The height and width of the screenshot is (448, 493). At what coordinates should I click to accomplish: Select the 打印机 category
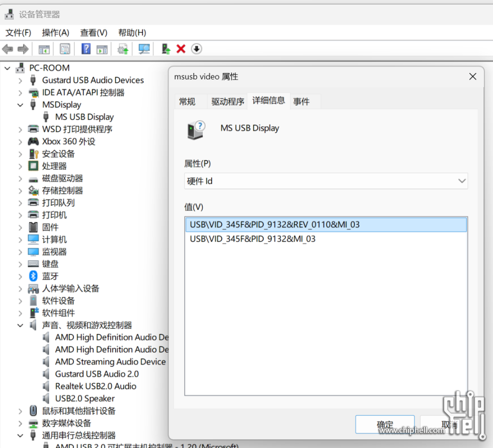tap(54, 215)
